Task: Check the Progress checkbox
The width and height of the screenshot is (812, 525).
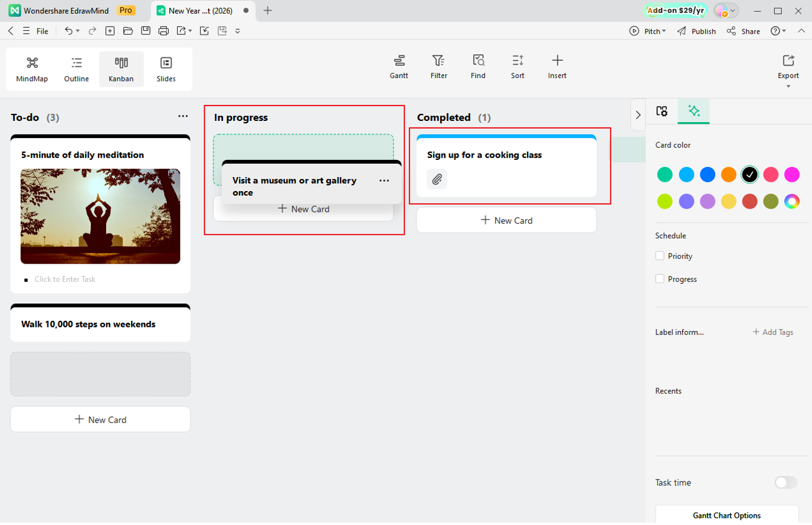Action: [x=660, y=279]
